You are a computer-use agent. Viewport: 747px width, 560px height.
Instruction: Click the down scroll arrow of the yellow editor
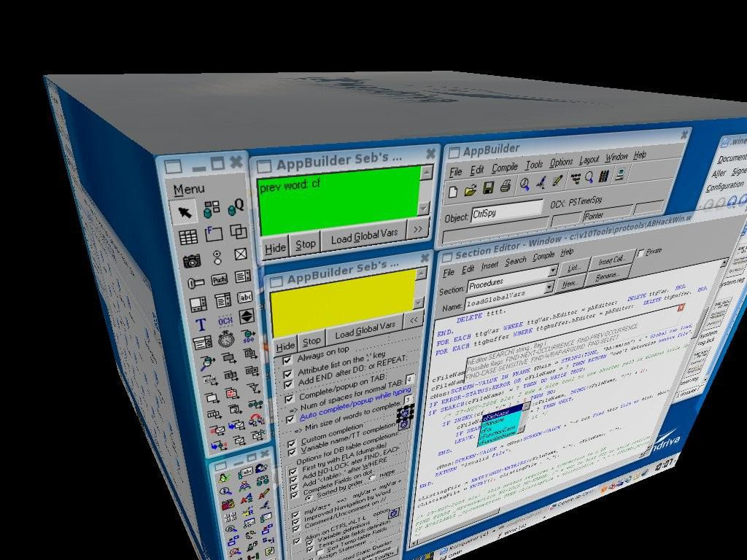(x=418, y=303)
